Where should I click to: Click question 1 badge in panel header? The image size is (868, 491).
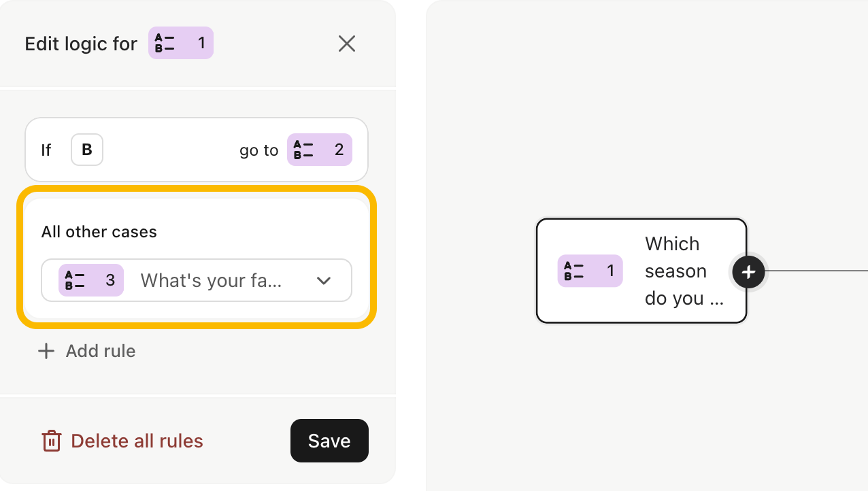pos(181,43)
